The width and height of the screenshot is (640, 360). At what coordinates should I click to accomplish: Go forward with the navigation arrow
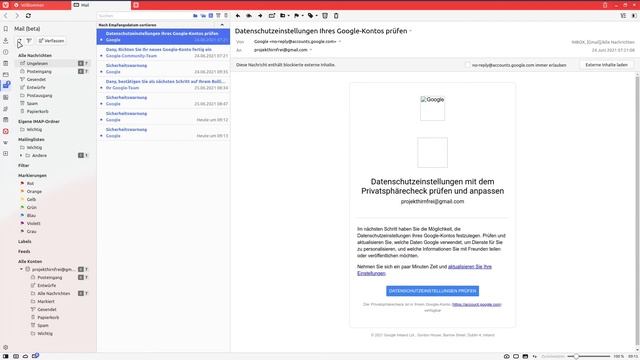[17, 16]
